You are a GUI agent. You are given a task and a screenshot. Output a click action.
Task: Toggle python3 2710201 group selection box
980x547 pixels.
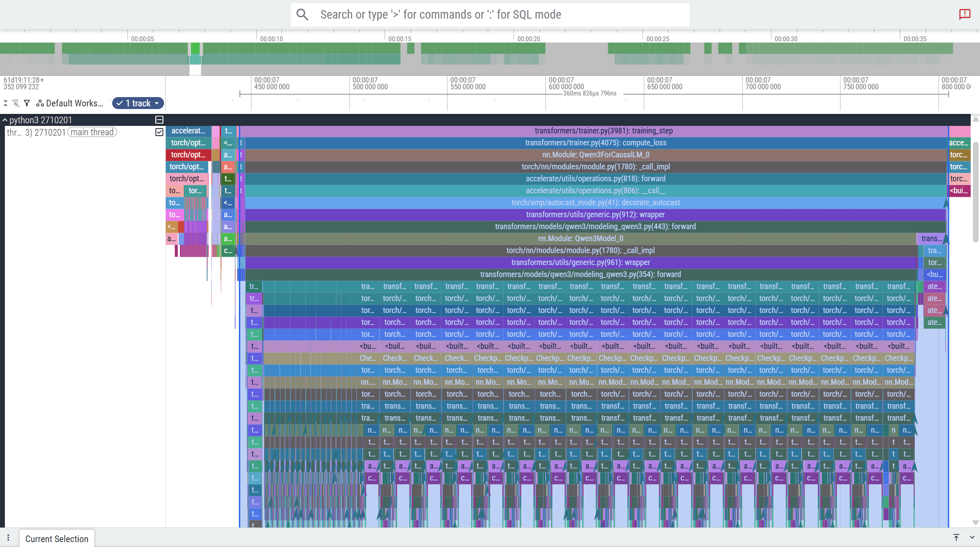point(159,120)
